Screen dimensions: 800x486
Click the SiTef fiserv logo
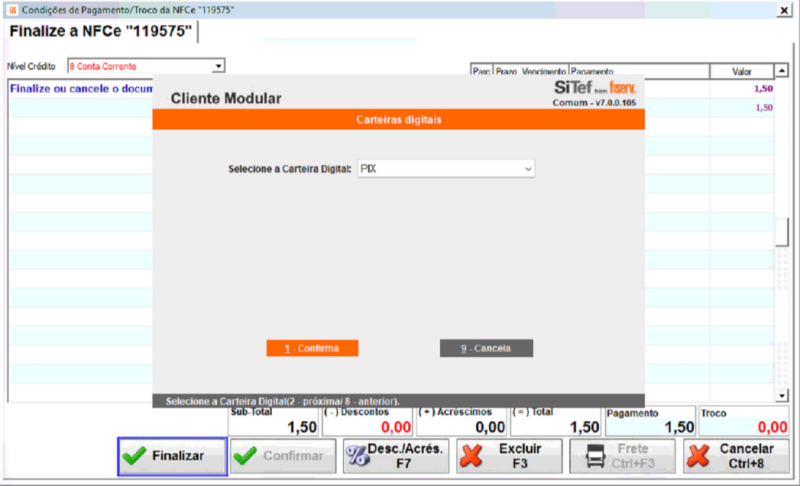[595, 88]
